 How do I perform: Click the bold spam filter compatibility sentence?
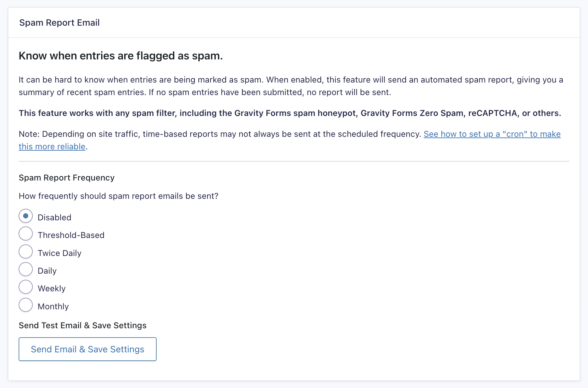coord(290,113)
